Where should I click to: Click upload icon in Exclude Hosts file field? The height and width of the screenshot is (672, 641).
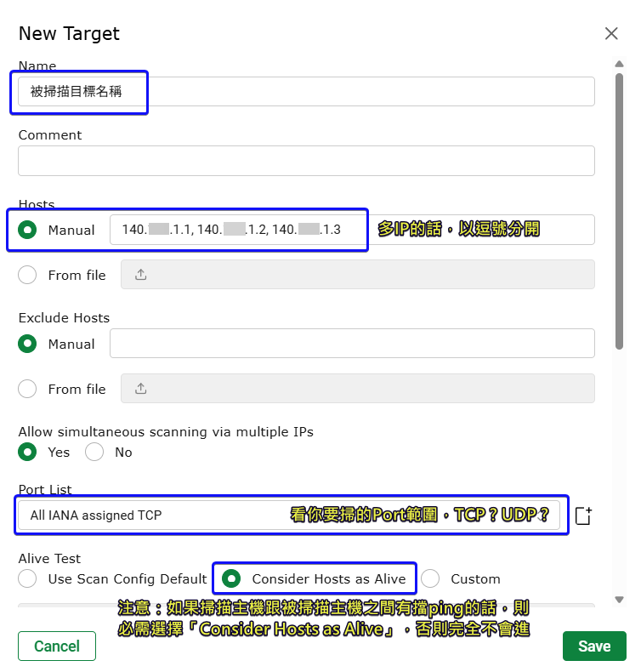point(141,389)
